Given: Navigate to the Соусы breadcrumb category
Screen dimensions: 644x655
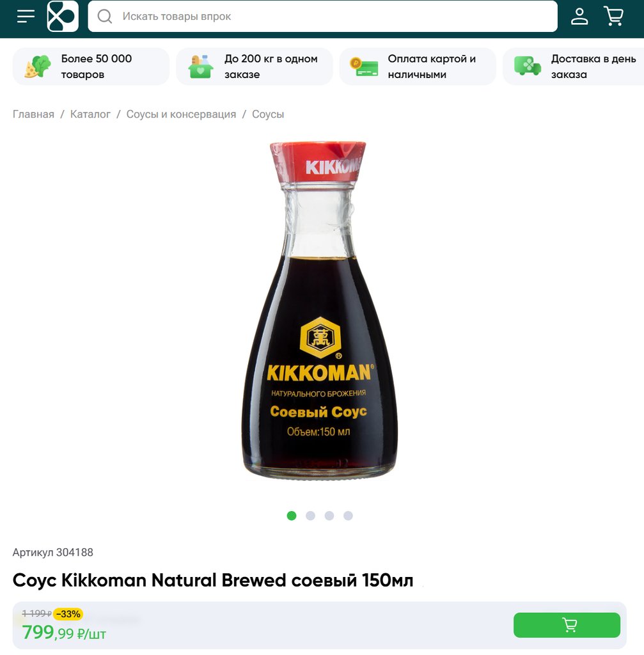Looking at the screenshot, I should (x=268, y=114).
